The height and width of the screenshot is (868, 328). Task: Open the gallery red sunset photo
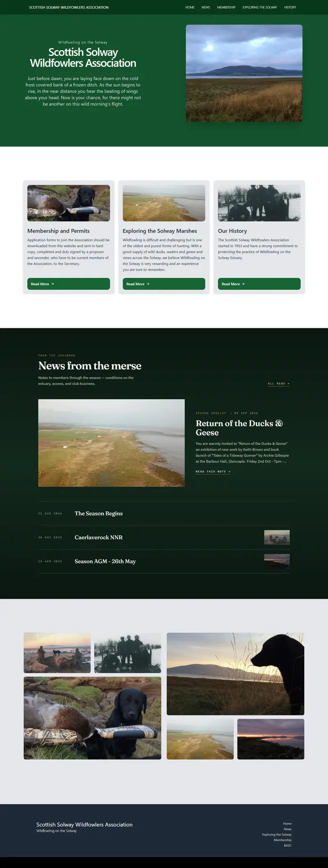tap(271, 739)
